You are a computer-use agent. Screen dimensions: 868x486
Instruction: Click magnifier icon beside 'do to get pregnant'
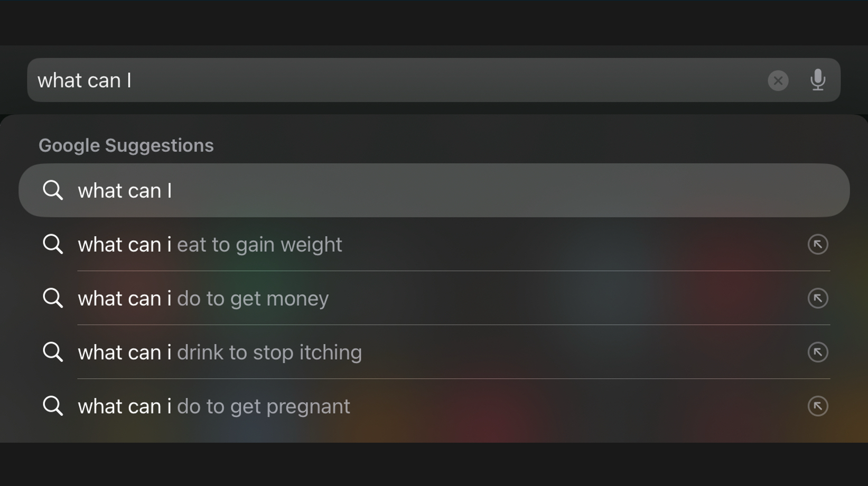(53, 406)
